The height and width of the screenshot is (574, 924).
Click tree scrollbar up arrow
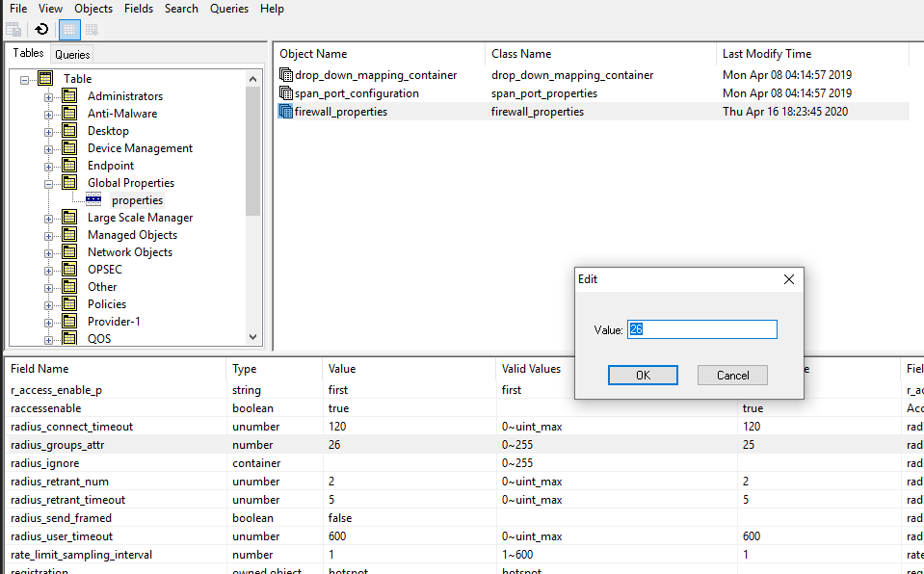[x=252, y=79]
